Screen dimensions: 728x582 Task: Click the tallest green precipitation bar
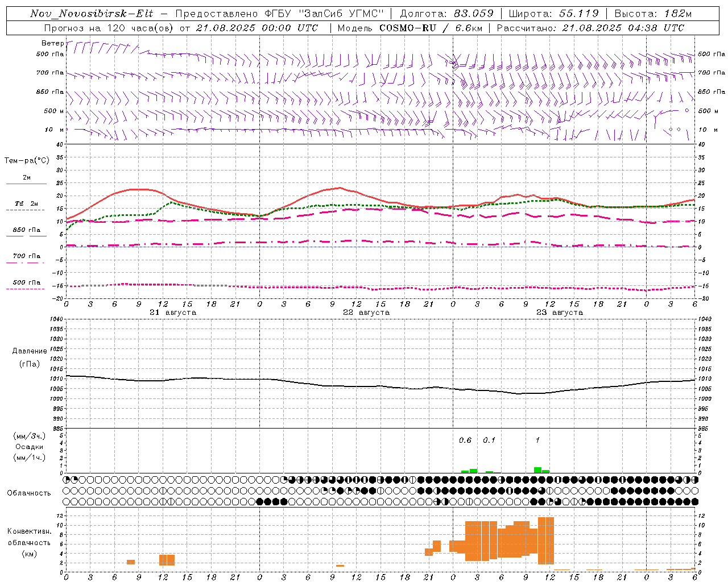pos(538,470)
